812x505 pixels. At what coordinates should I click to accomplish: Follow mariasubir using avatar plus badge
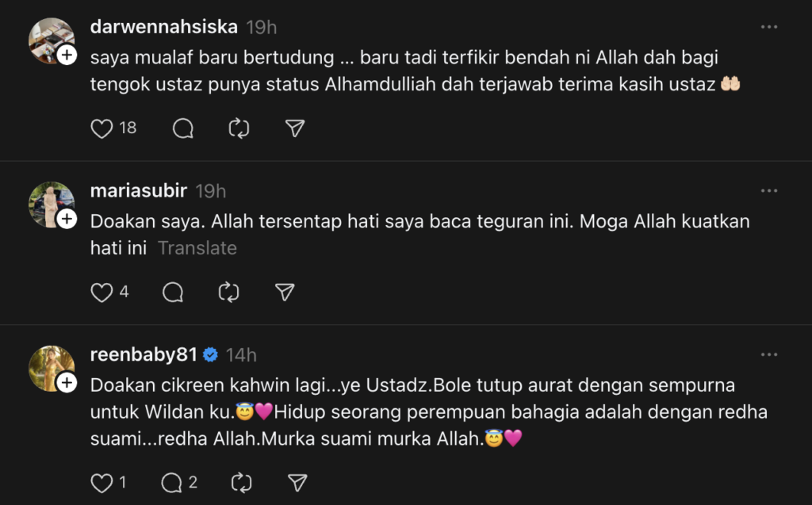[67, 219]
